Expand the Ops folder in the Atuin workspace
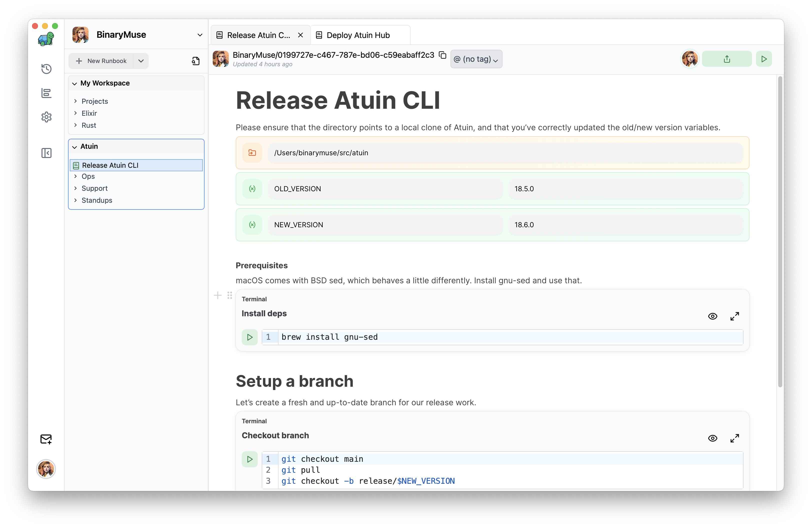The width and height of the screenshot is (812, 528). point(76,176)
